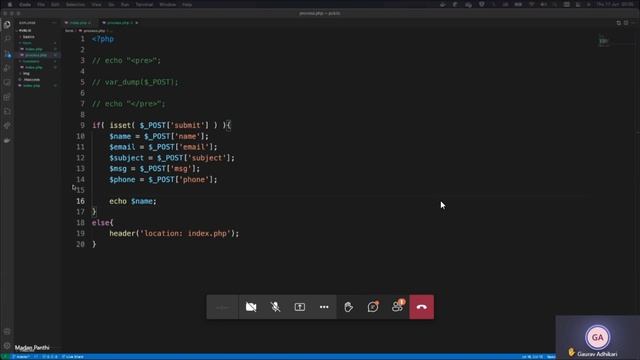Open the File menu
Screen dimensions: 640x360
41,4
